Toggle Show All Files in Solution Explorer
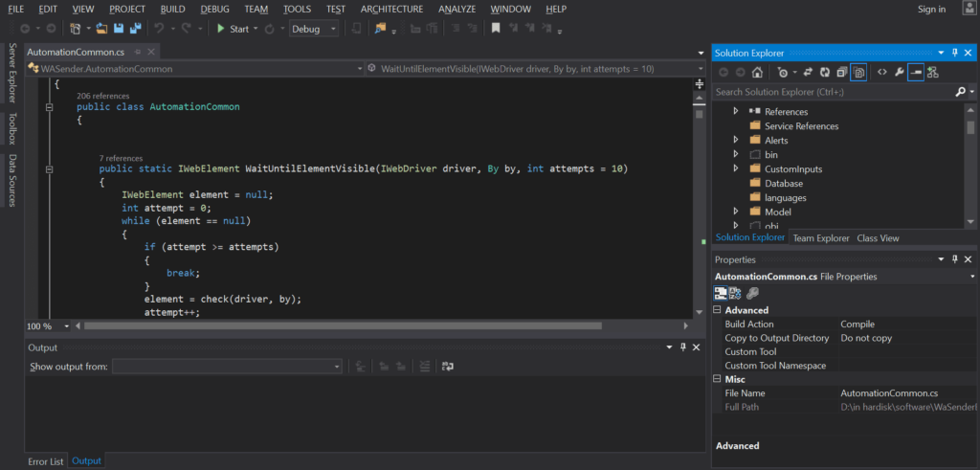 (859, 72)
